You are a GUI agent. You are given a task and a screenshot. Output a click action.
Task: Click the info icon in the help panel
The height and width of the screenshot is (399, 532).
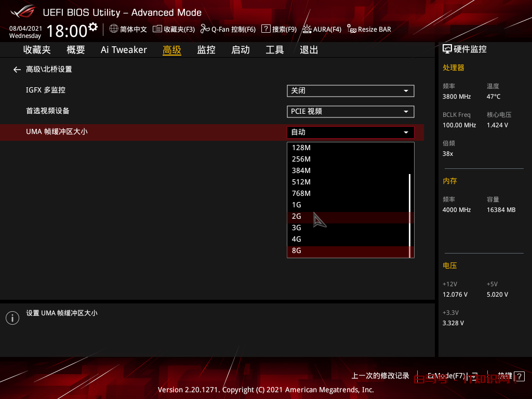coord(12,318)
